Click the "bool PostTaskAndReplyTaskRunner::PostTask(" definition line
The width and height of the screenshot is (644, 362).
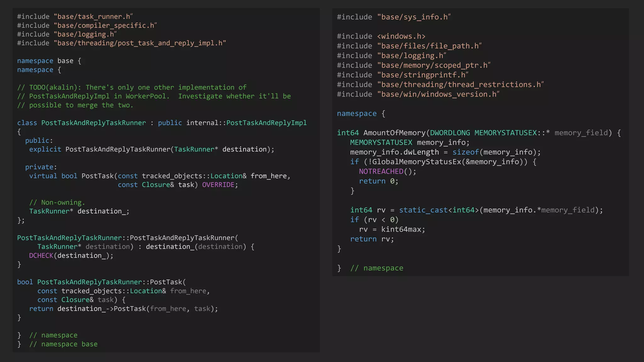pyautogui.click(x=102, y=282)
